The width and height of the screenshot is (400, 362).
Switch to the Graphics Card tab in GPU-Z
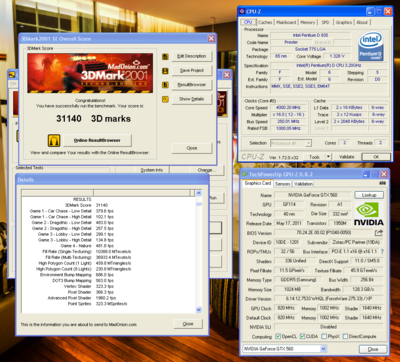pyautogui.click(x=258, y=183)
